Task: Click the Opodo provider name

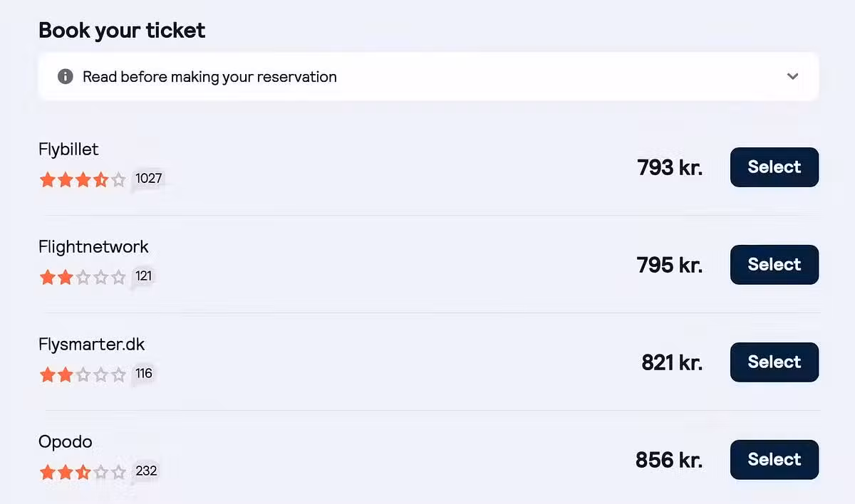Action: pyautogui.click(x=66, y=442)
